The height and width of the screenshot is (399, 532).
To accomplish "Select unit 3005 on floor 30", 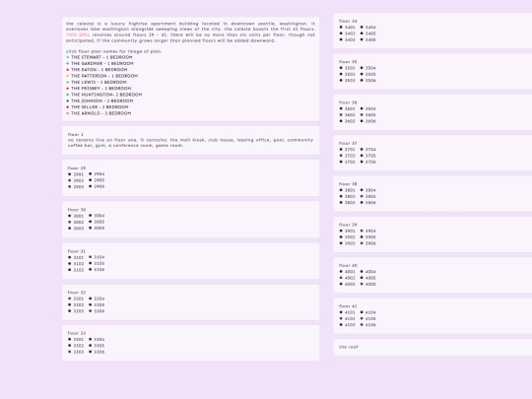I will pyautogui.click(x=100, y=222).
